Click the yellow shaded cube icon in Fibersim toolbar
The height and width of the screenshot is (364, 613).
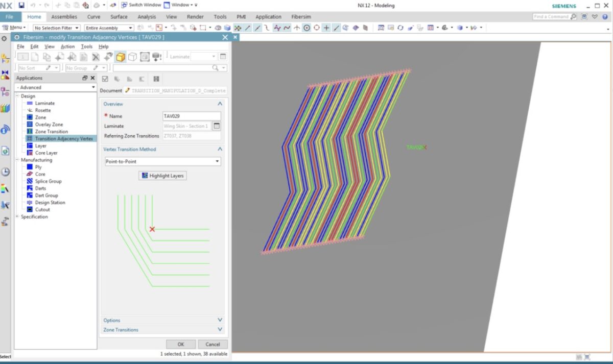[x=121, y=57]
